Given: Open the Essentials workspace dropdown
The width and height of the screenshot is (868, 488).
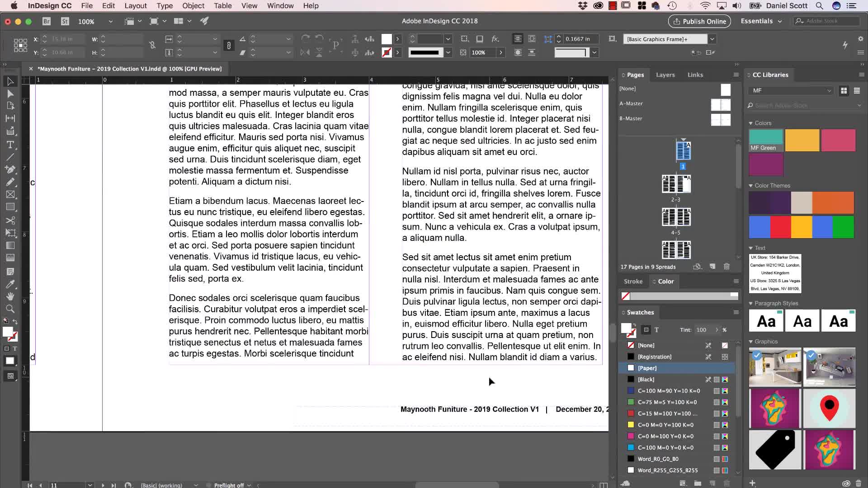Looking at the screenshot, I should [x=761, y=21].
